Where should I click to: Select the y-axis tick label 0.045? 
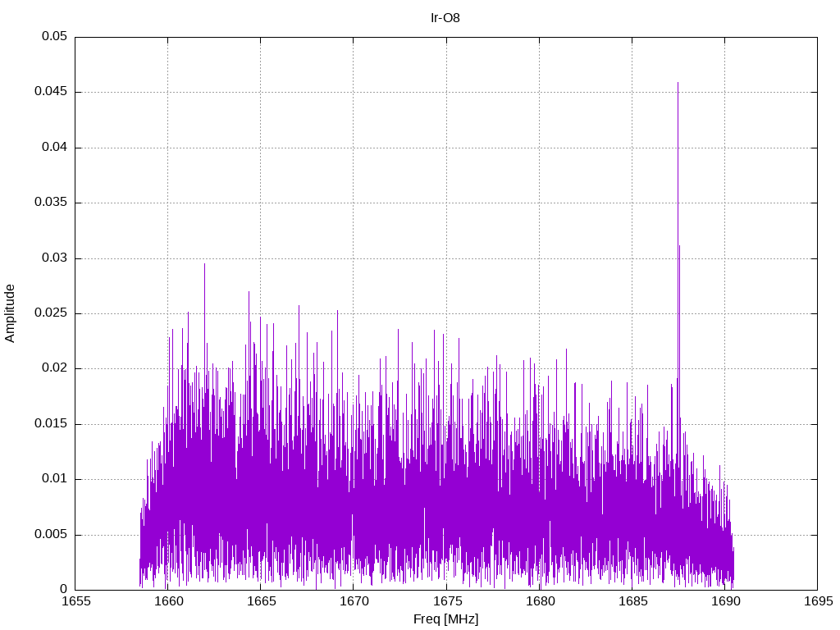tap(51, 92)
